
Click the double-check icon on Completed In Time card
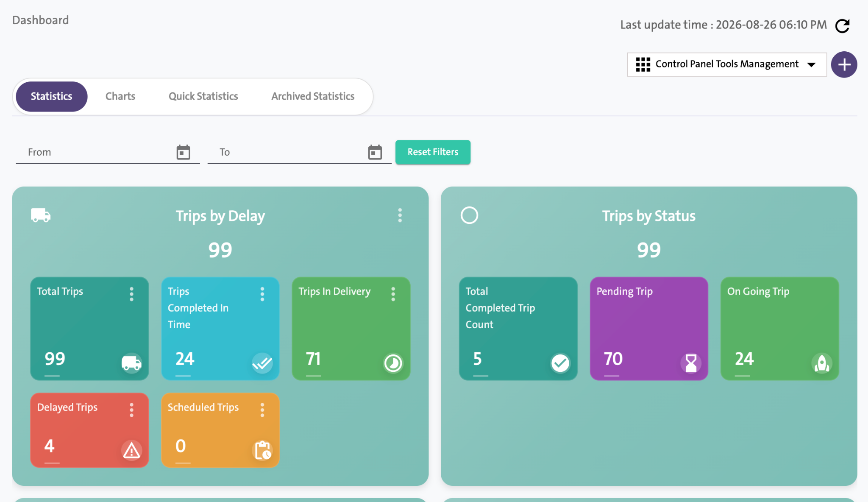pyautogui.click(x=262, y=363)
